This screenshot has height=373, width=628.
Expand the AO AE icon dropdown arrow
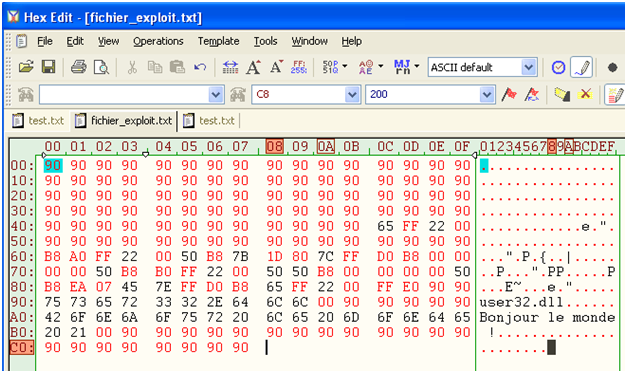click(x=380, y=66)
